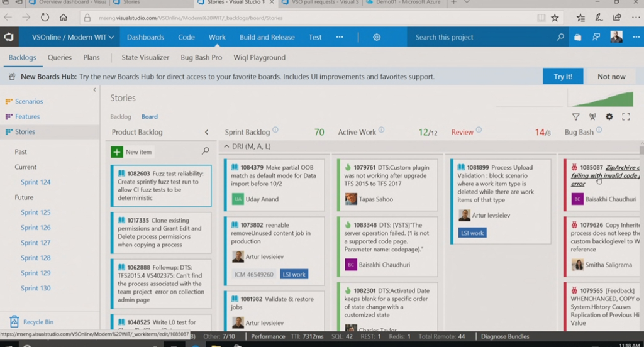This screenshot has width=644, height=347.
Task: Open browser web notes pen icon
Action: (599, 18)
